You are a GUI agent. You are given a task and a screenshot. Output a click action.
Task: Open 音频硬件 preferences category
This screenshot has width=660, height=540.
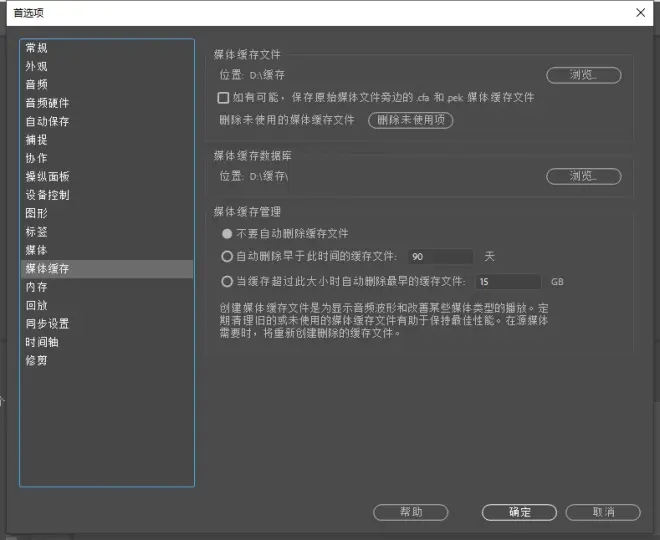(107, 103)
